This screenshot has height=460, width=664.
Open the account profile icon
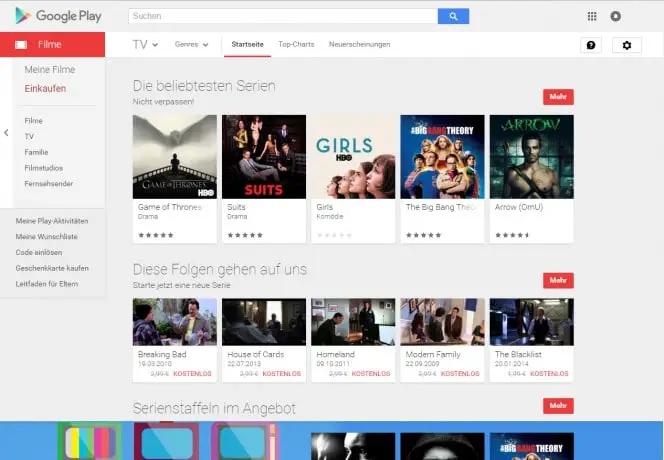tap(615, 16)
